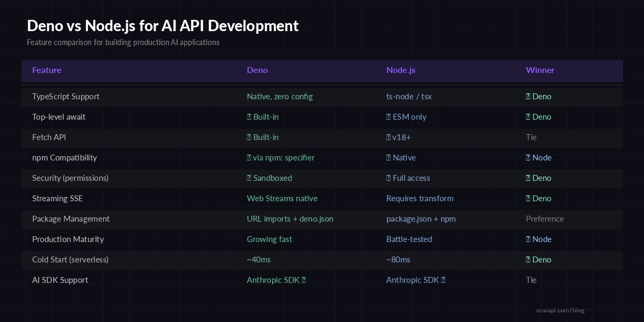The width and height of the screenshot is (644, 322).
Task: Click the Node winner icon in Production Maturity row
Action: pyautogui.click(x=529, y=239)
